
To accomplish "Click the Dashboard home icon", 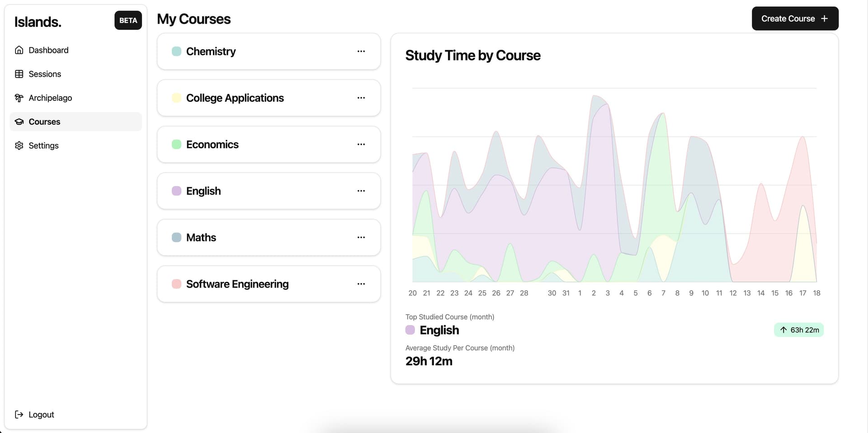I will click(19, 50).
